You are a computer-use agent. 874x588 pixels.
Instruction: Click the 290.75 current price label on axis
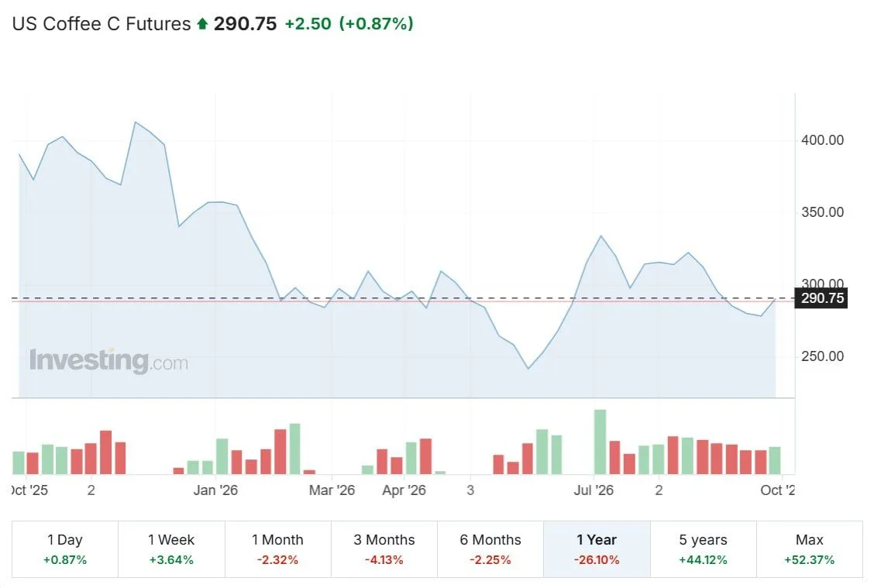coord(821,298)
